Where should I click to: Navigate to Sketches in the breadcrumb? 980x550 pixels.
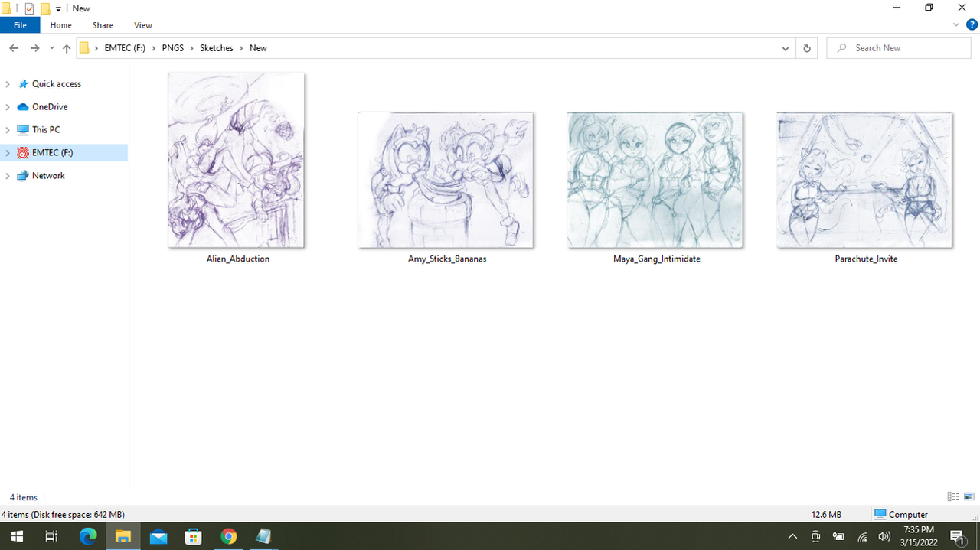click(217, 48)
